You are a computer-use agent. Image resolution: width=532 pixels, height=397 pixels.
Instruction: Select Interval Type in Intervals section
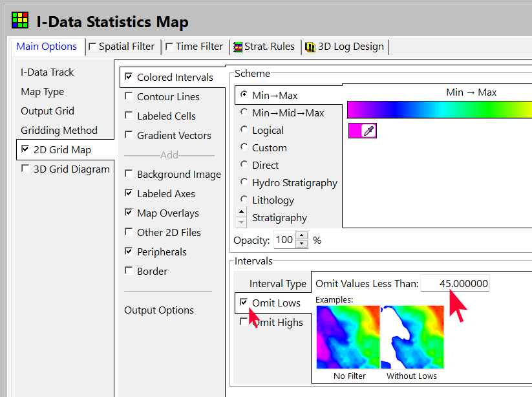[277, 284]
